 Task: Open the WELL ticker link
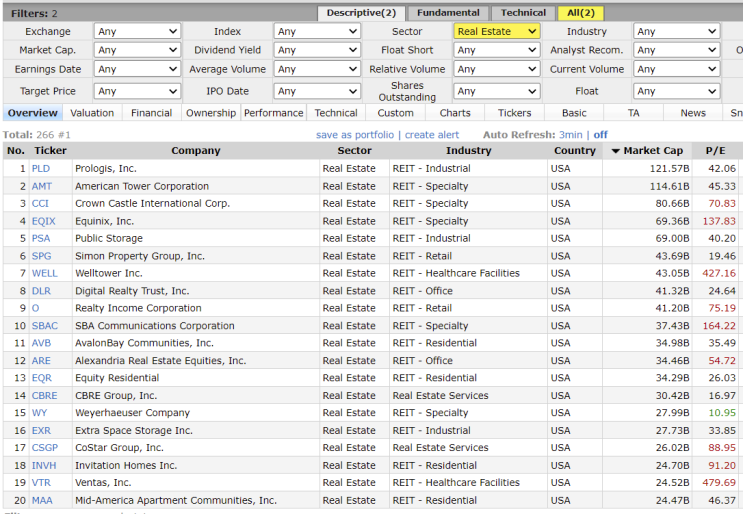pyautogui.click(x=45, y=273)
